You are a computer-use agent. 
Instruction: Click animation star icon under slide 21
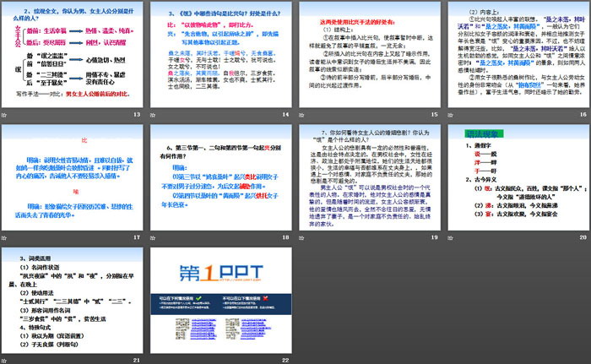[x=4, y=361]
